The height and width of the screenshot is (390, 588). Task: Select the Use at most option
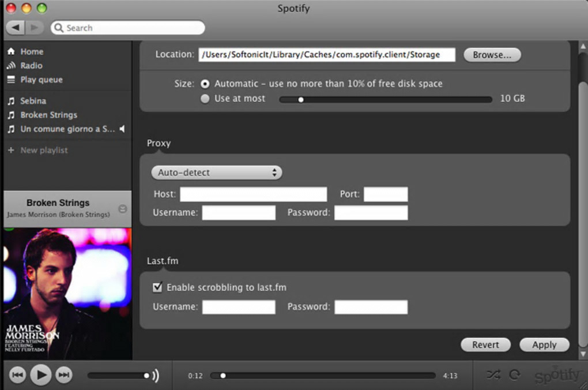click(205, 99)
